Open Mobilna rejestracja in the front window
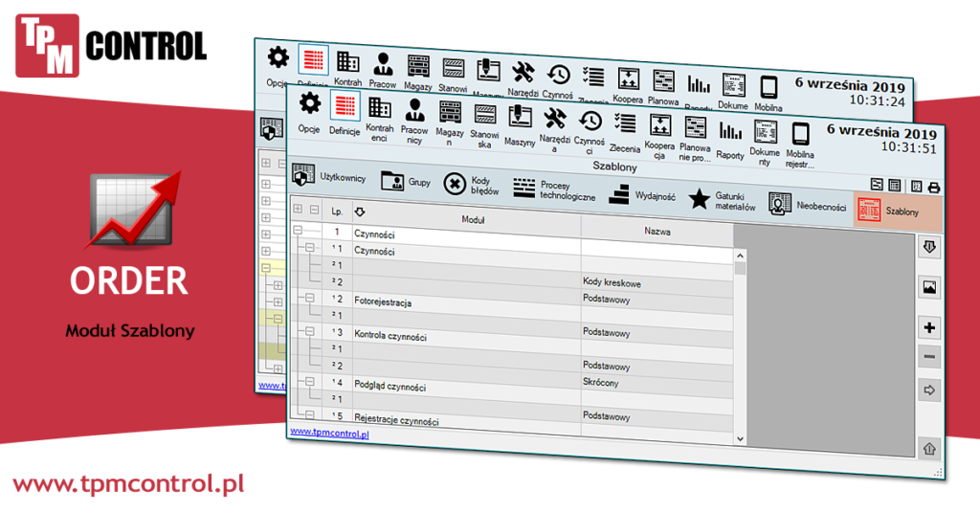The image size is (980, 513). click(x=800, y=145)
